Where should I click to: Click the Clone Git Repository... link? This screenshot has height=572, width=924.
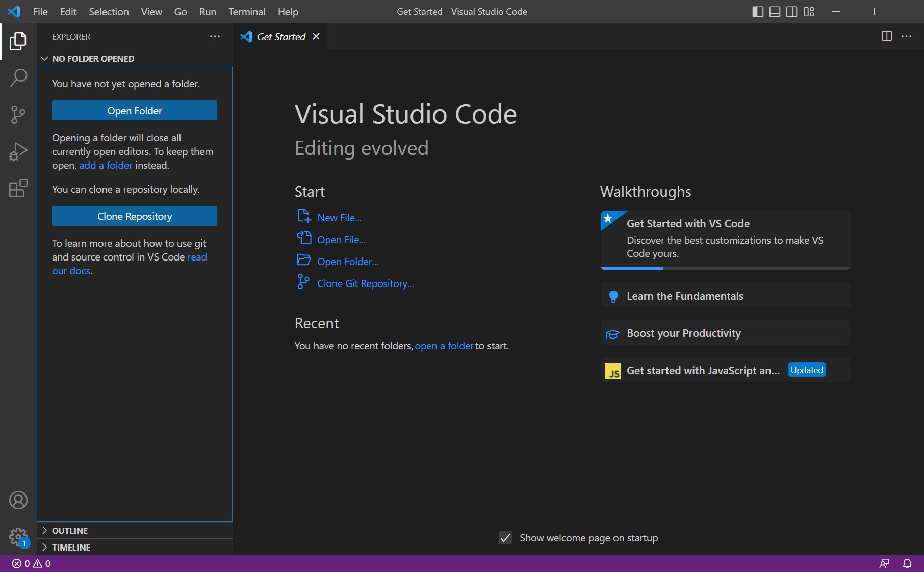[x=365, y=283]
